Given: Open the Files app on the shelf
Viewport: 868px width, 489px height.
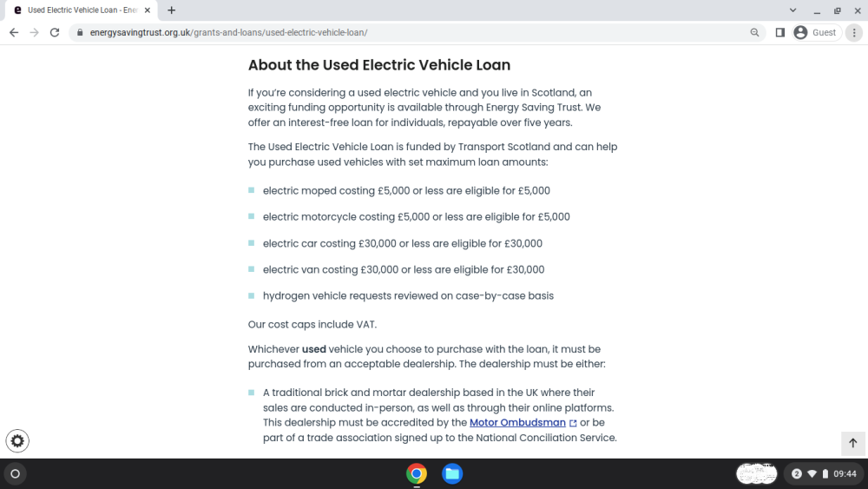Looking at the screenshot, I should (452, 474).
